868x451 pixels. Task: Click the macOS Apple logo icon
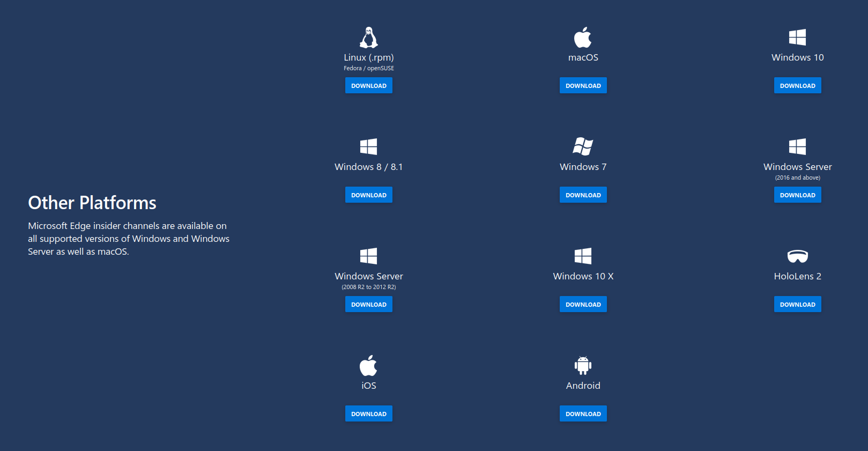tap(583, 37)
